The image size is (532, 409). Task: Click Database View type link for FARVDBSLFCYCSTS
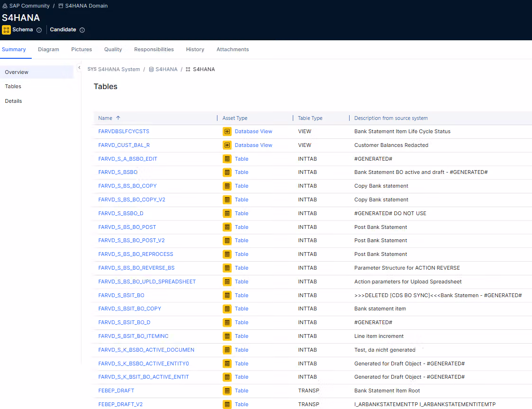[x=253, y=131]
